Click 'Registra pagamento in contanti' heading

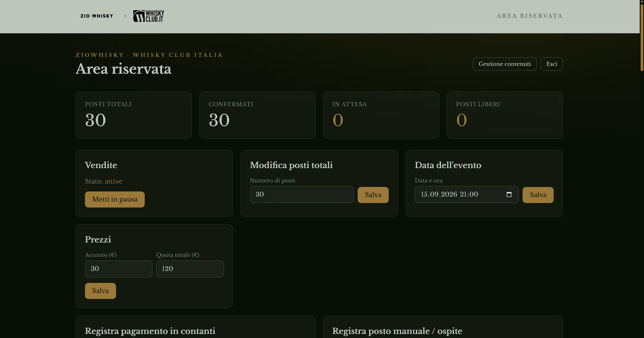click(x=150, y=331)
